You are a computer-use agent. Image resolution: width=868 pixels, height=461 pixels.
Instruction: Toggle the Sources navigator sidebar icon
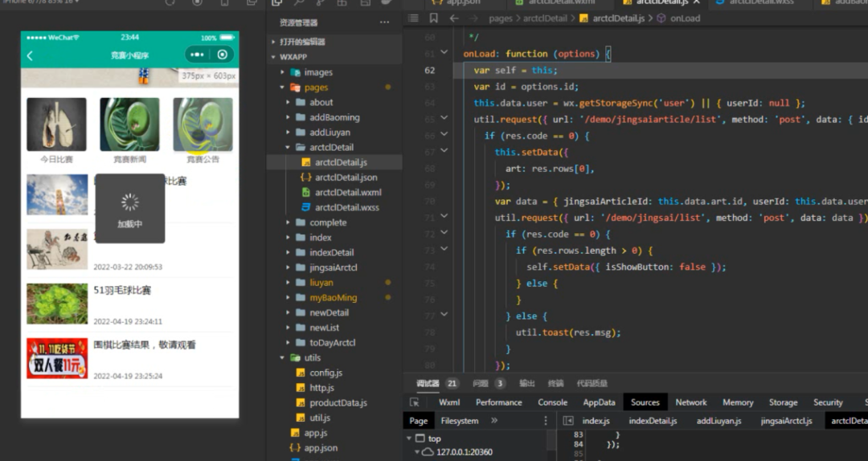pos(568,421)
